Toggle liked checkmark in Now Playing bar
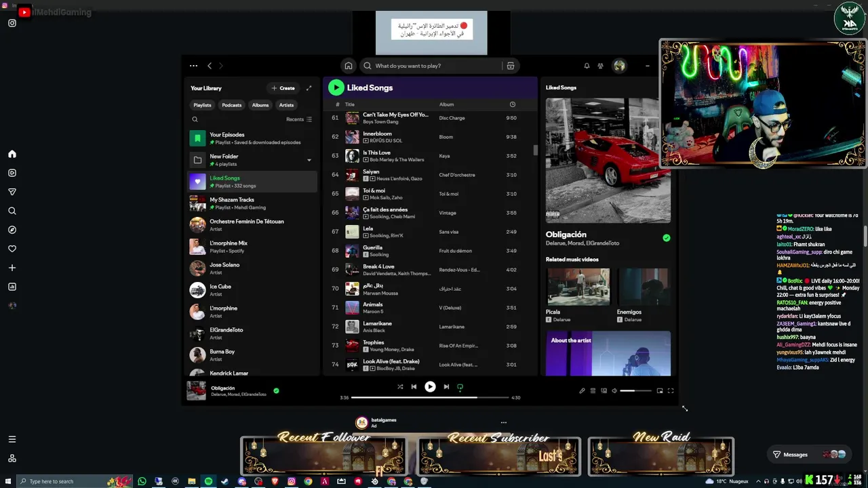 (276, 390)
